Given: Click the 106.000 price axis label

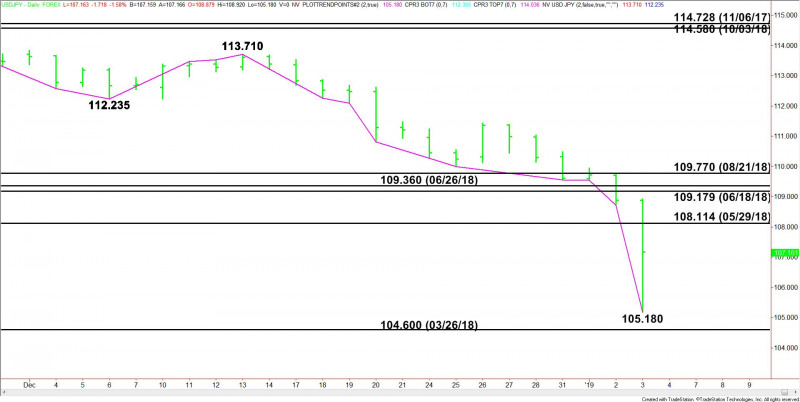Looking at the screenshot, I should pos(786,287).
